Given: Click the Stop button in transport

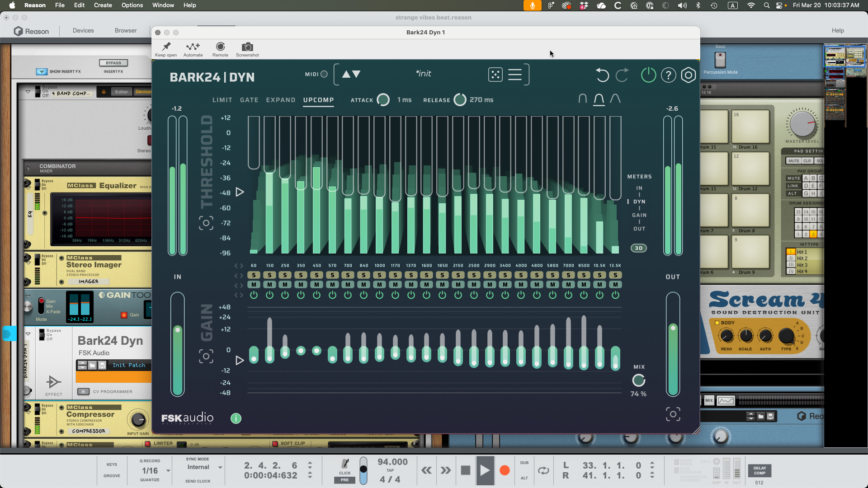Looking at the screenshot, I should tap(466, 470).
